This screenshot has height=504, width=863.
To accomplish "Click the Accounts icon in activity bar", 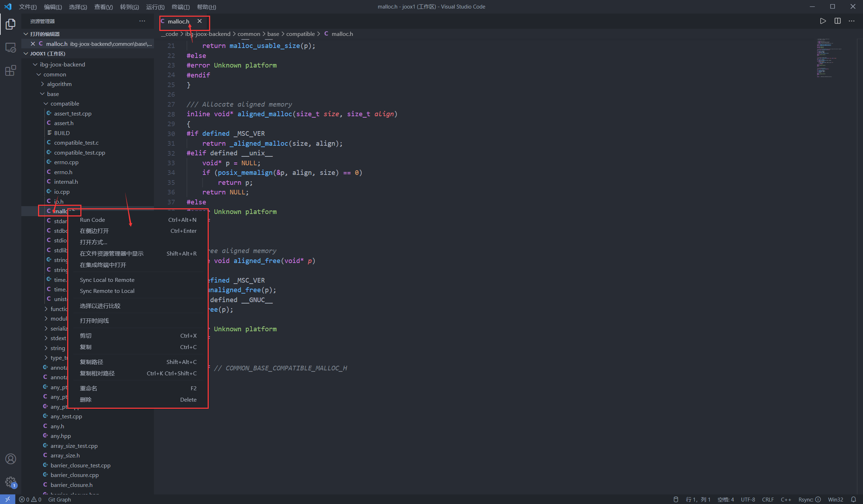I will tap(11, 459).
